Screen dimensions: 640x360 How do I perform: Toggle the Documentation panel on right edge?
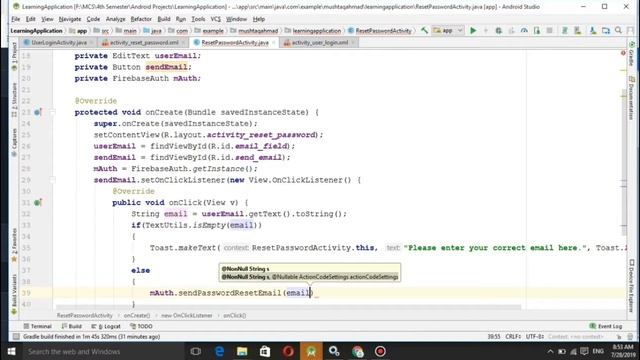(x=631, y=97)
